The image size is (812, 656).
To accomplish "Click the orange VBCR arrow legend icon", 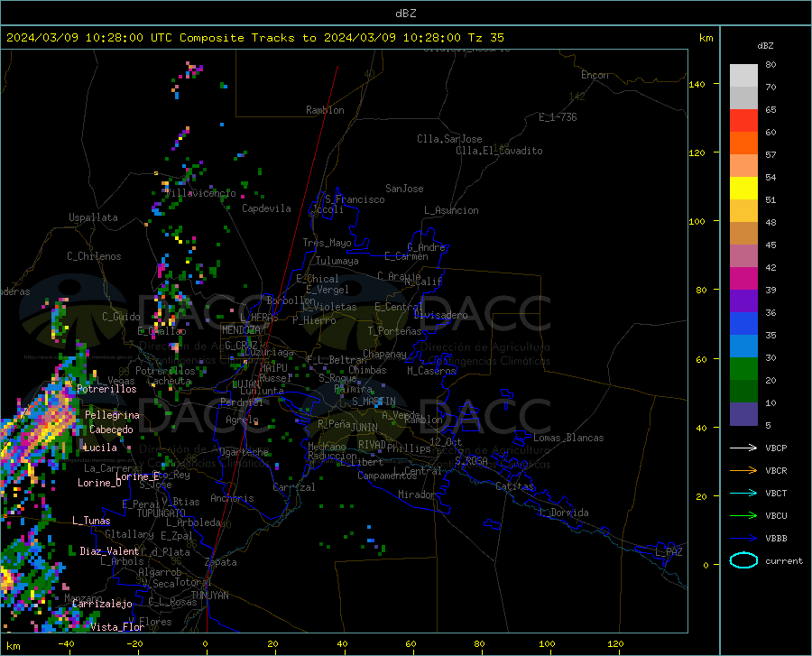I will pos(743,471).
